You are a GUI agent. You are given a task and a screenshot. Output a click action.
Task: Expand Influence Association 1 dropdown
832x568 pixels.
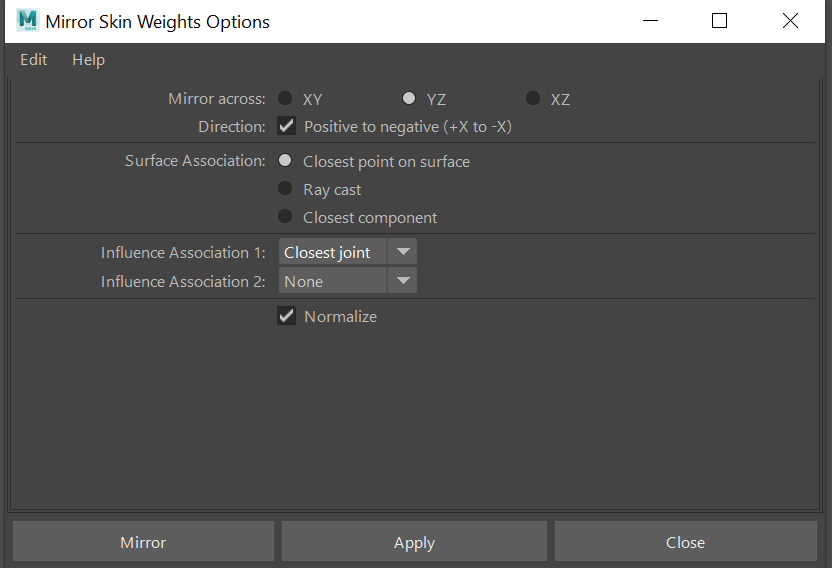click(346, 253)
